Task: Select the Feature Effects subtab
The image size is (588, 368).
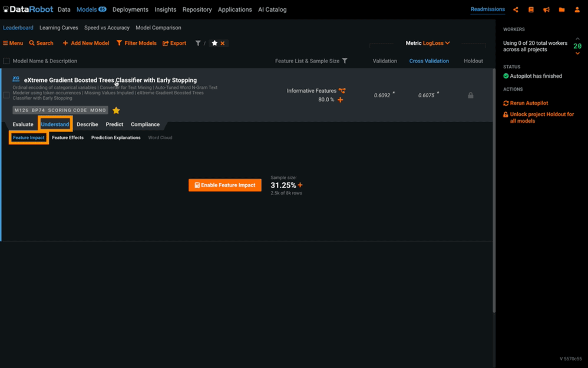Action: pos(68,138)
